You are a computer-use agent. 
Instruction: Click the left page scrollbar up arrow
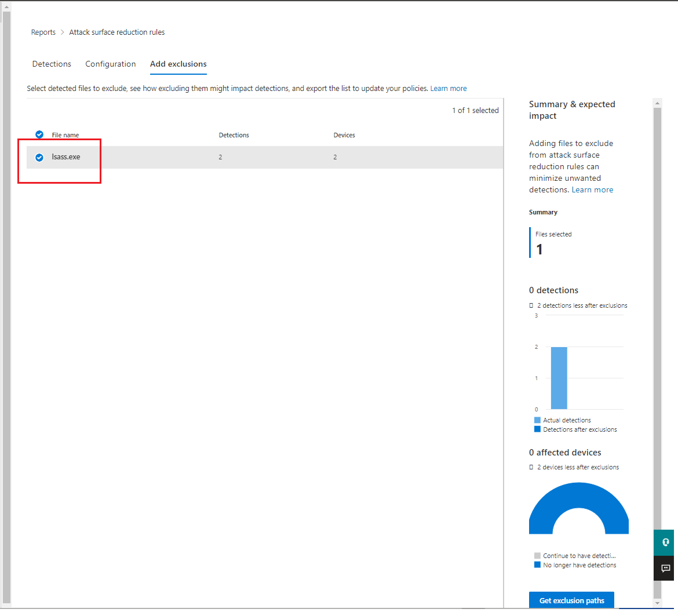6,7
